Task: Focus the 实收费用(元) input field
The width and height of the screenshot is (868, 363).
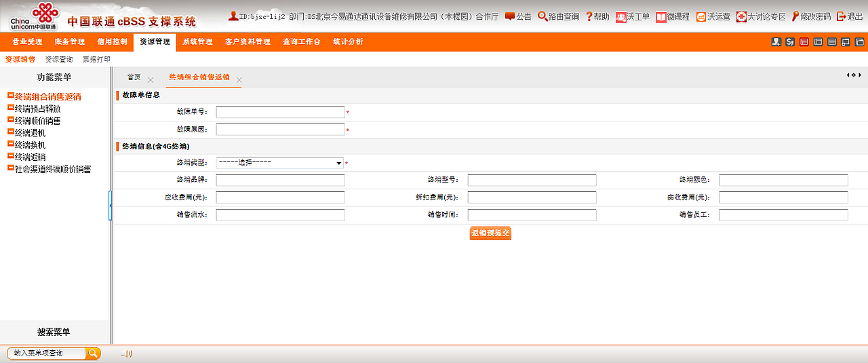Action: pyautogui.click(x=783, y=197)
